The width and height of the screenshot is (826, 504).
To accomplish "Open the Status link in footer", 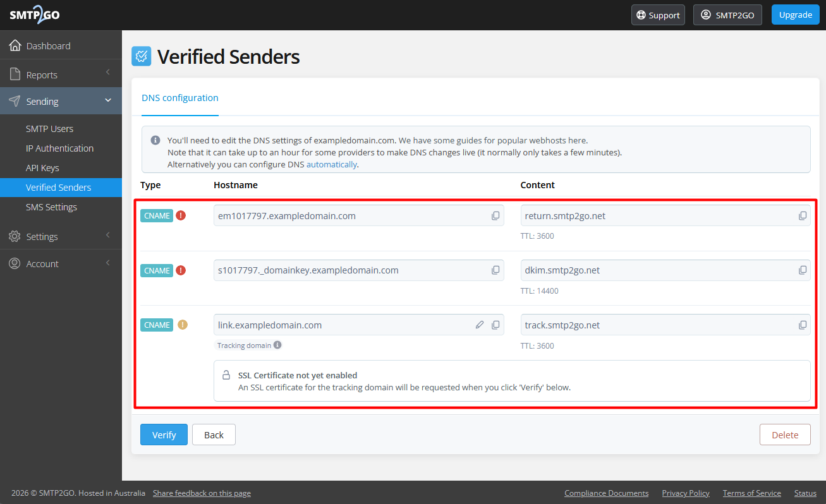I will point(805,493).
